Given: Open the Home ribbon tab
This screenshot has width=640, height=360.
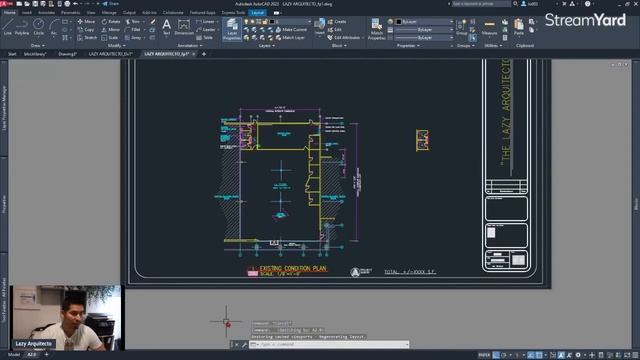Looking at the screenshot, I should tap(9, 13).
